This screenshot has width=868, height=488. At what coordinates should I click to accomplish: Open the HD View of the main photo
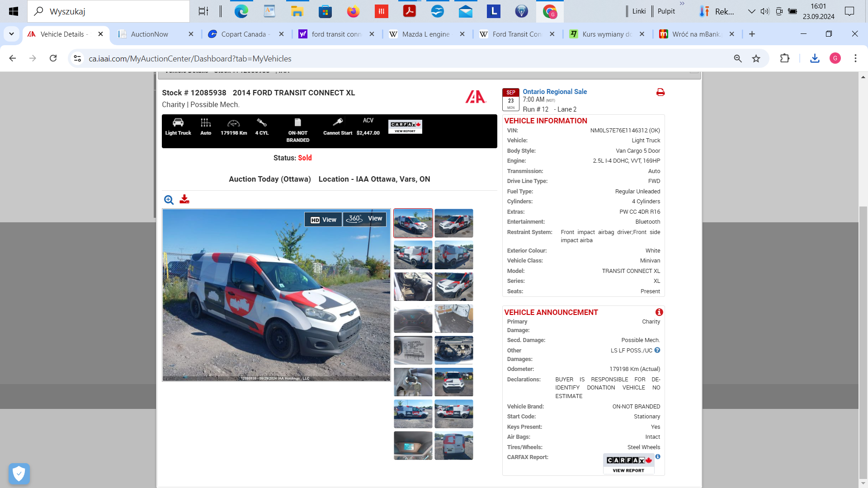pyautogui.click(x=323, y=220)
